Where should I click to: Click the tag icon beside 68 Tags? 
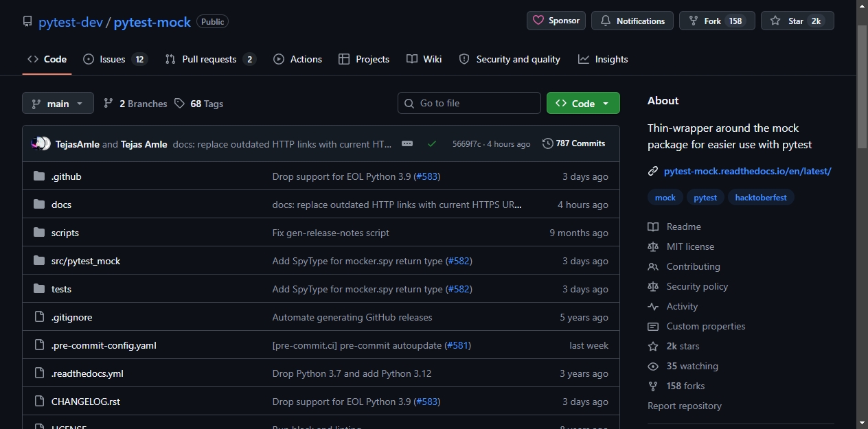coord(179,104)
